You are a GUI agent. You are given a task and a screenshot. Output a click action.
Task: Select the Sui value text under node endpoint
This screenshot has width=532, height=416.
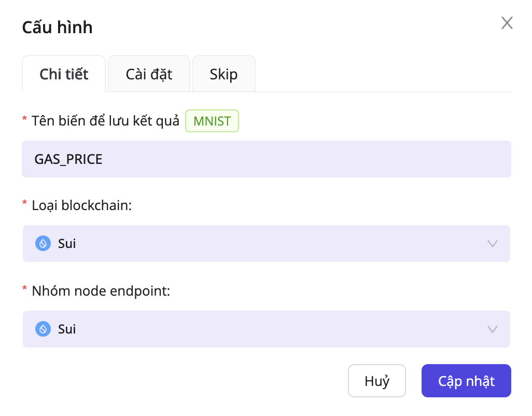(67, 329)
